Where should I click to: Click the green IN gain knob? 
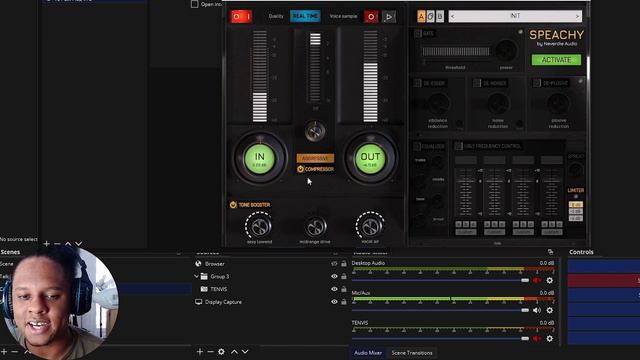[260, 158]
